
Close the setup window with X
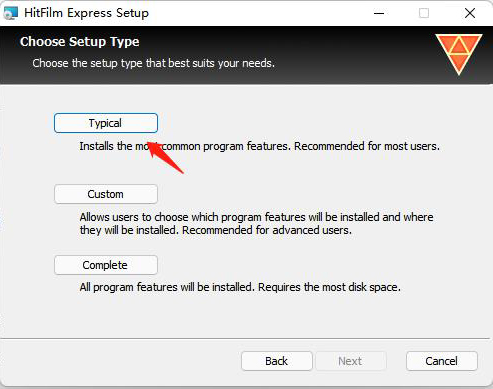(470, 13)
